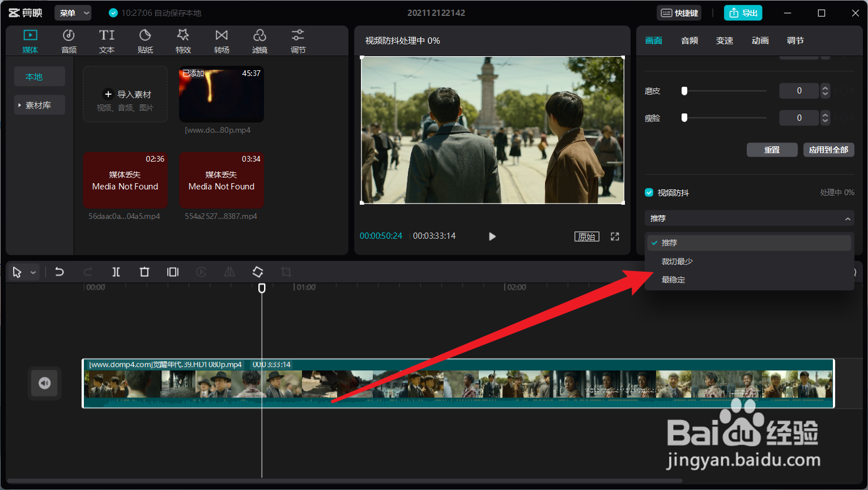Uncheck 视频防抖 stabilization checkbox
The height and width of the screenshot is (490, 868).
pyautogui.click(x=649, y=193)
